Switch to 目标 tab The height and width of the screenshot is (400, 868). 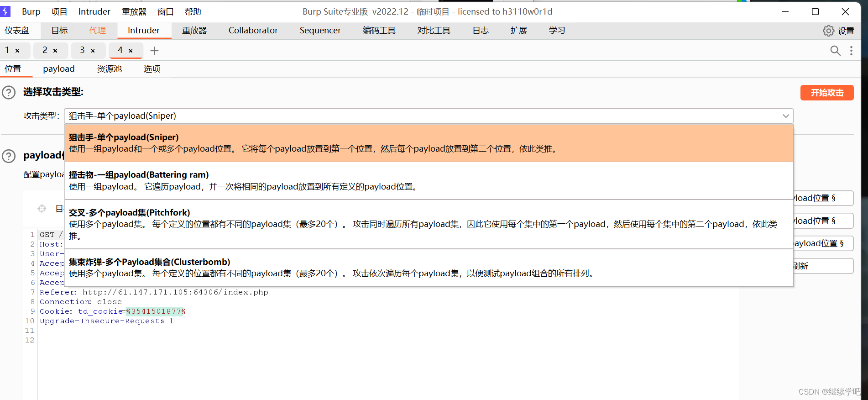pos(59,31)
